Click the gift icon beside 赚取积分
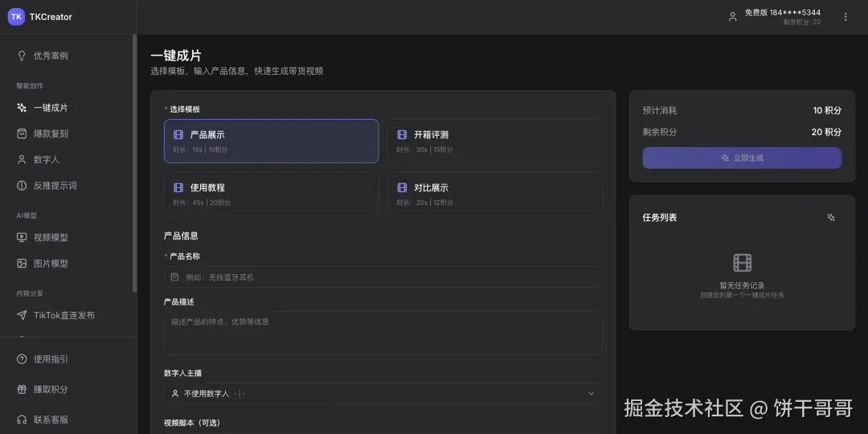The width and height of the screenshot is (868, 434). click(x=22, y=389)
